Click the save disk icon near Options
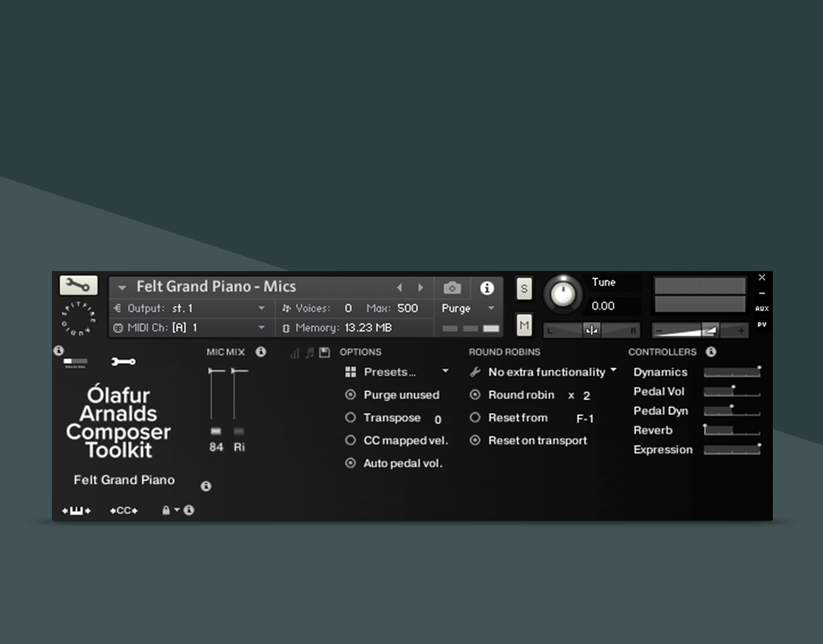 tap(325, 353)
